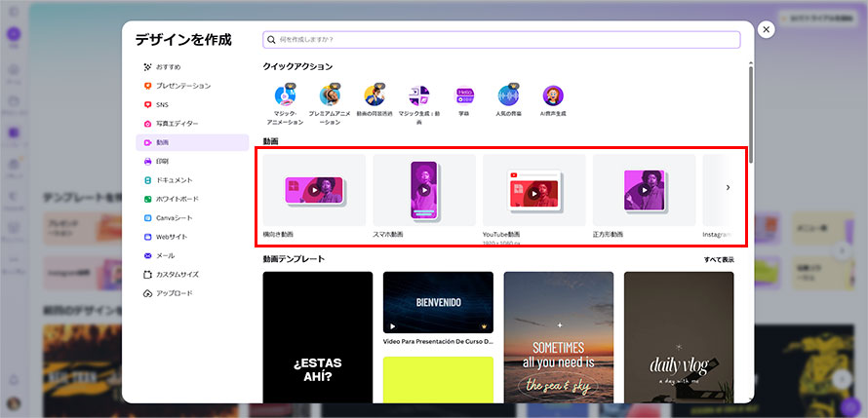This screenshot has height=418, width=868.
Task: Click the presentation icon in sidebar
Action: tap(147, 86)
